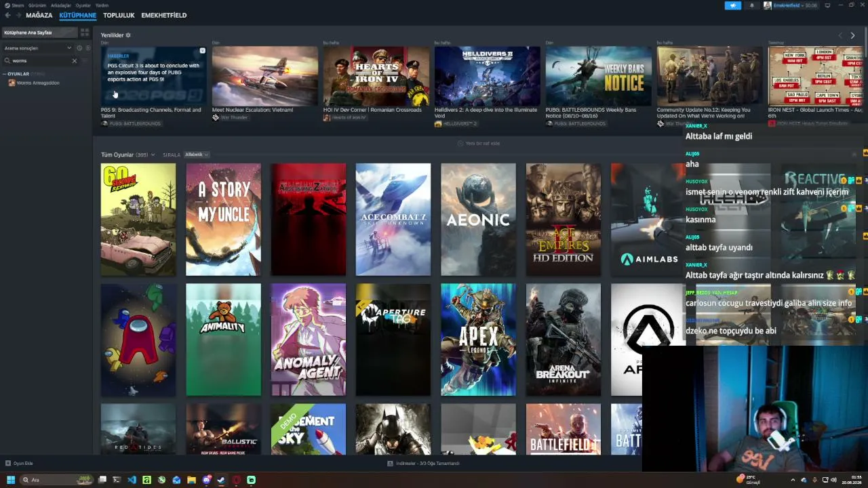Image resolution: width=868 pixels, height=488 pixels.
Task: Click the Windows taskbar search box
Action: coord(57,480)
